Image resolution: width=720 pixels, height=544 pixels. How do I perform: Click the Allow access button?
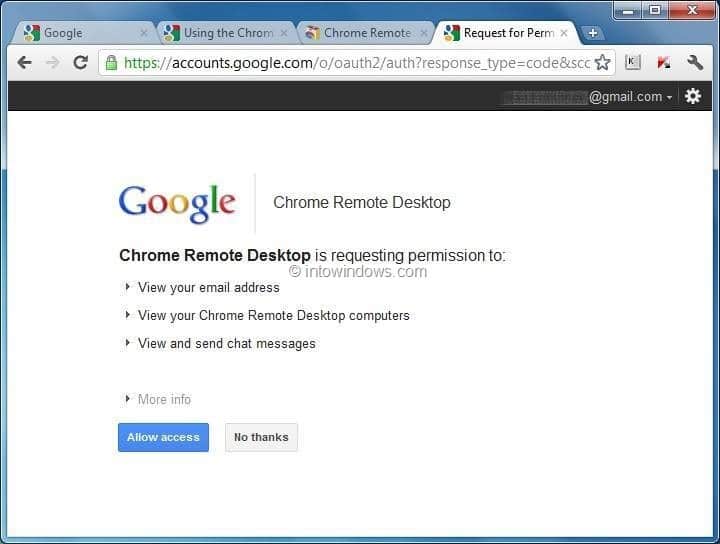coord(163,437)
